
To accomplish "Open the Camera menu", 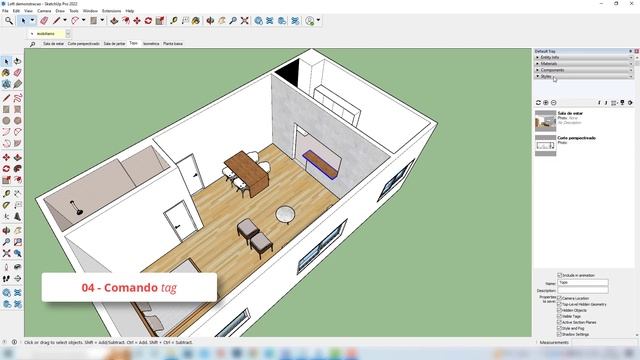I will coord(44,11).
